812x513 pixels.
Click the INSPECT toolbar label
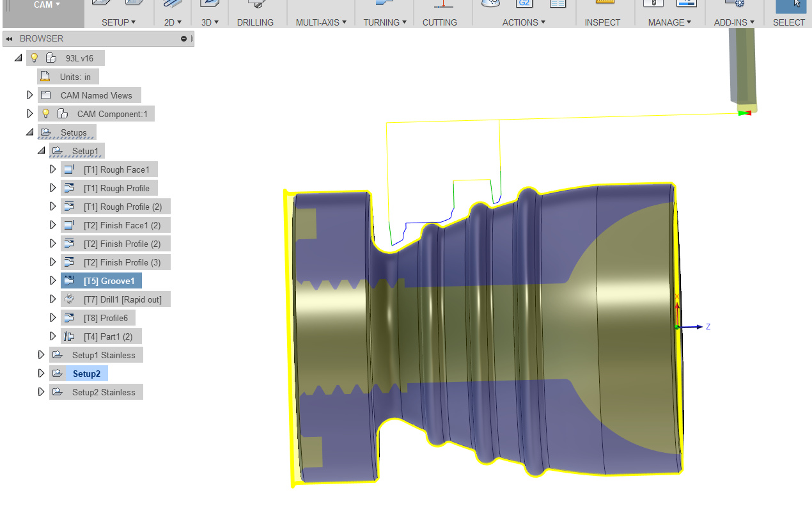(x=602, y=22)
